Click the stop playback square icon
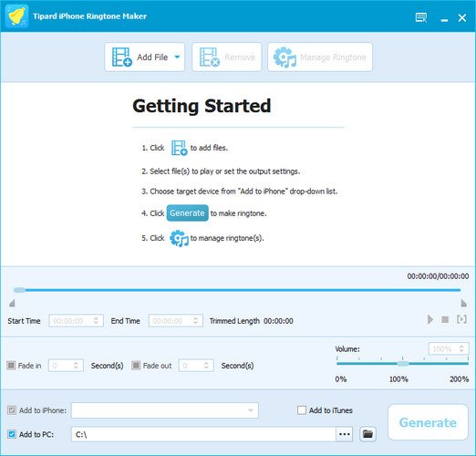 [445, 319]
